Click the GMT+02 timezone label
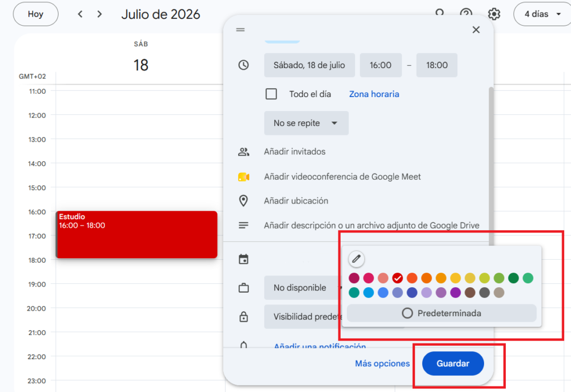The image size is (571, 392). tap(32, 76)
